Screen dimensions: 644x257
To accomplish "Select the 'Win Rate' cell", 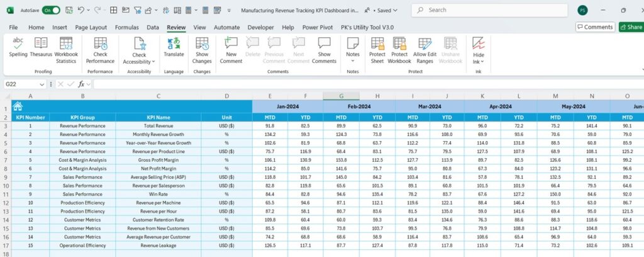I will coord(158,194).
